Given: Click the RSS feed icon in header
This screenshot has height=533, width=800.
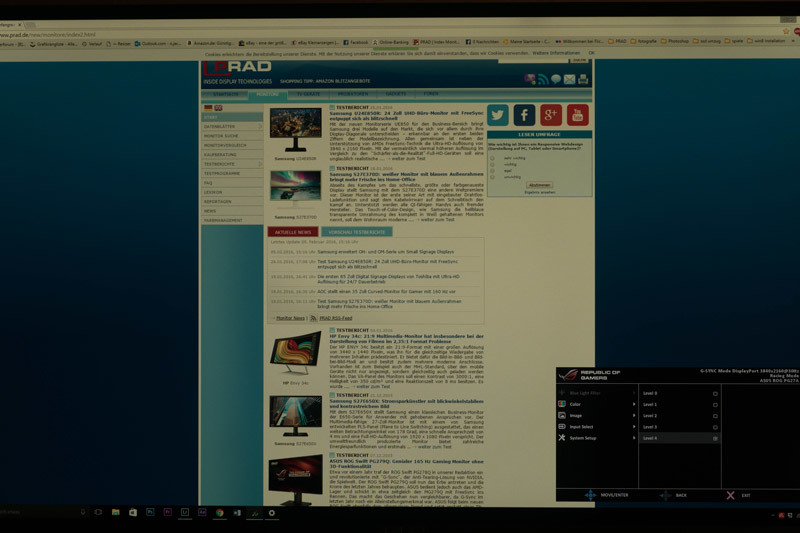Looking at the screenshot, I should pyautogui.click(x=543, y=79).
